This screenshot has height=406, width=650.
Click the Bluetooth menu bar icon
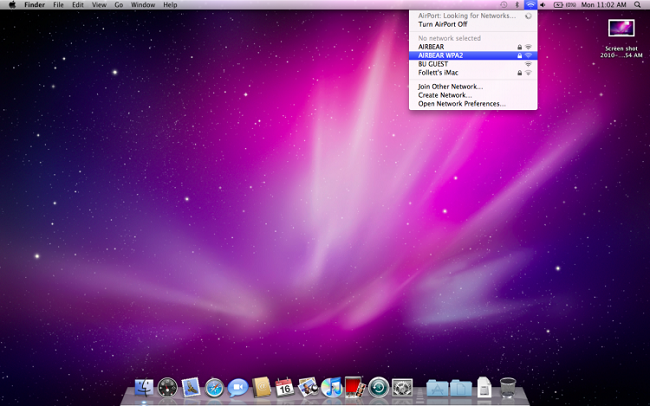(517, 5)
